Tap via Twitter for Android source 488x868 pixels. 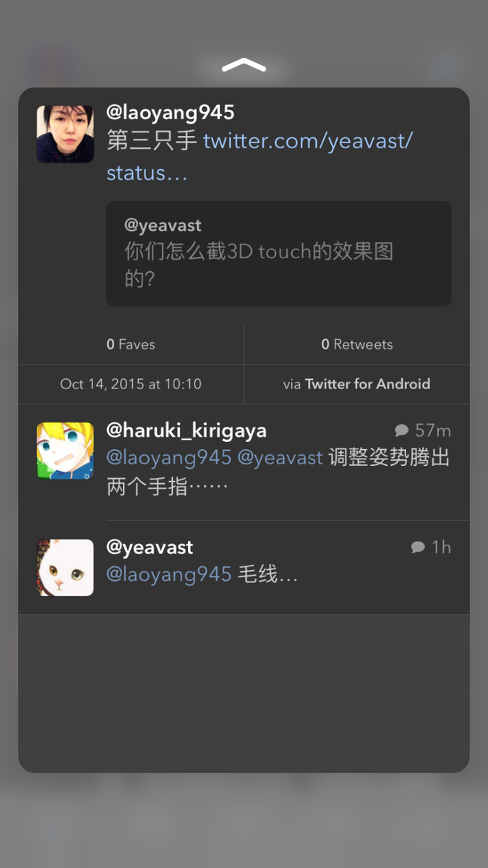point(356,384)
